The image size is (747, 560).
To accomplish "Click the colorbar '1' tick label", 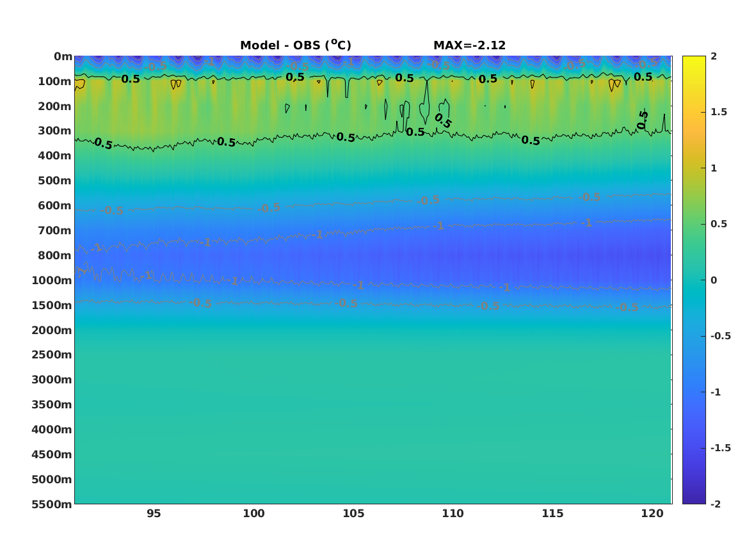I will pyautogui.click(x=714, y=168).
